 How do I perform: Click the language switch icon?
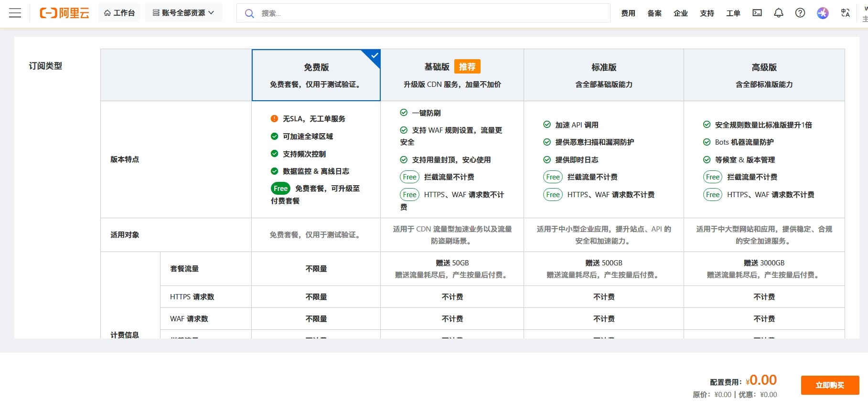click(846, 13)
